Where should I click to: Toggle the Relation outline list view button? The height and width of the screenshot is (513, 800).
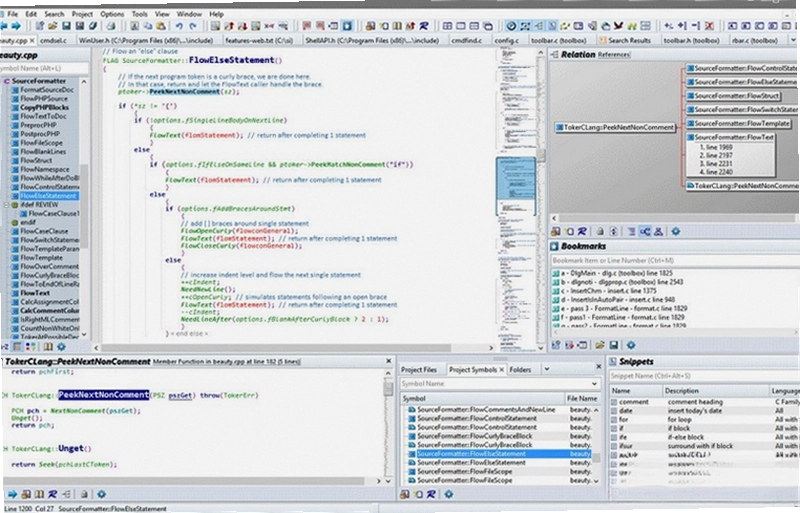tap(632, 232)
